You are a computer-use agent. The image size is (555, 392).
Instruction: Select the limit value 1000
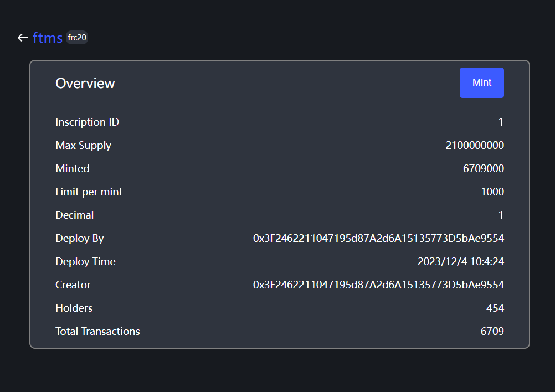coord(492,192)
